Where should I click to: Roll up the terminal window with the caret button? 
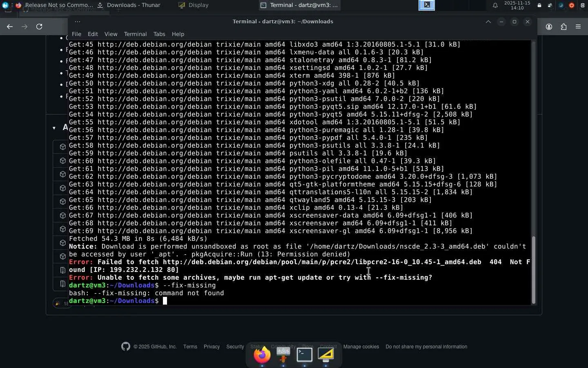pos(488,22)
